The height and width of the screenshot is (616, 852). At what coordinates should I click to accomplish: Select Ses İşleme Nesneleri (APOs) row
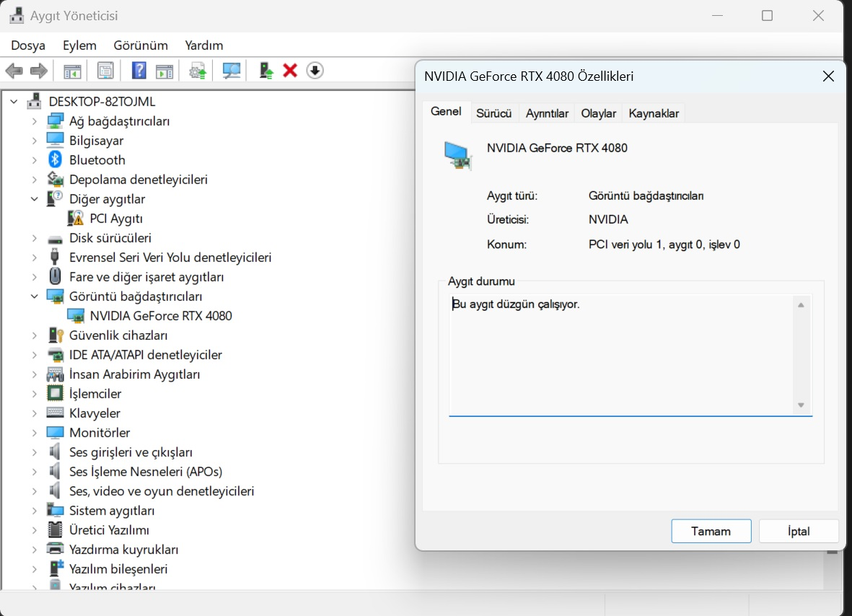(x=146, y=472)
